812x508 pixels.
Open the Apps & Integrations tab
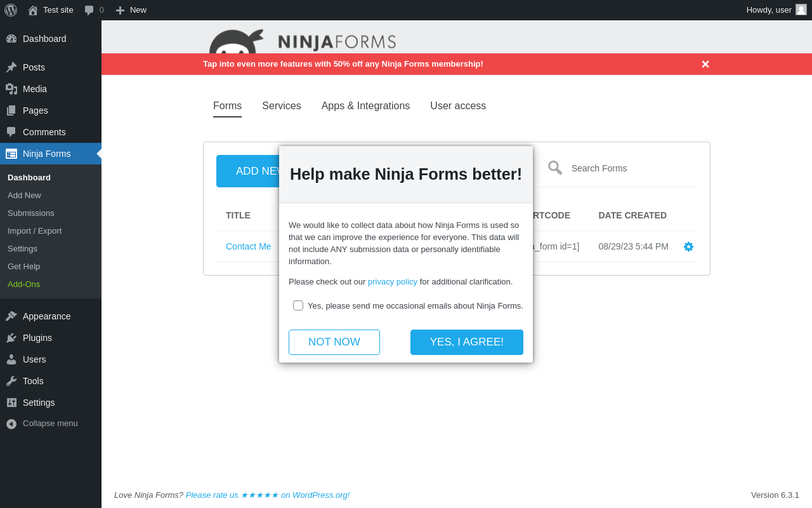365,106
